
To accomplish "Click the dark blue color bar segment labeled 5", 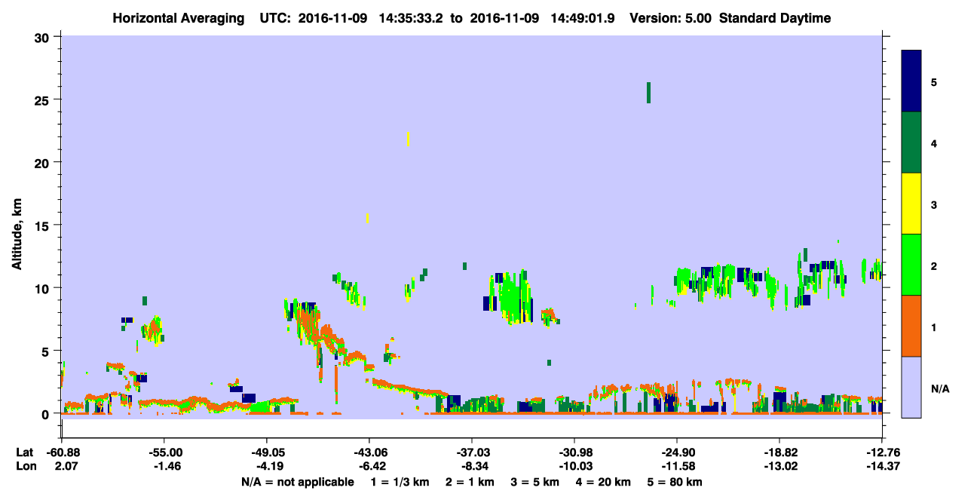I will click(x=911, y=81).
